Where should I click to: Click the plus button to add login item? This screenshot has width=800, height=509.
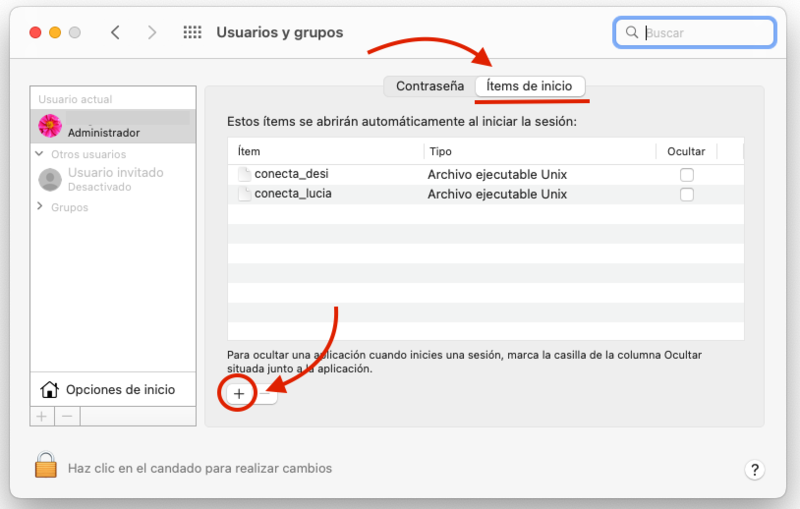[238, 394]
